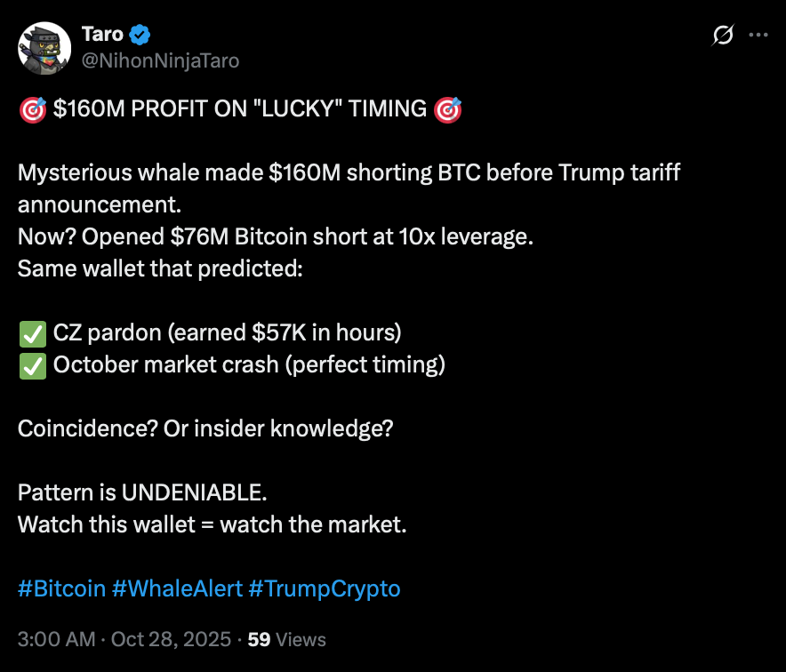Click the target emoji after TIMING
Screen dimensions: 786x672
pos(447,110)
